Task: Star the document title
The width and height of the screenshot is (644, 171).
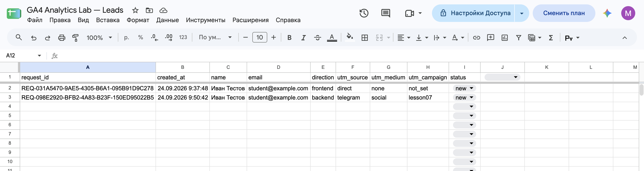Action: (135, 10)
